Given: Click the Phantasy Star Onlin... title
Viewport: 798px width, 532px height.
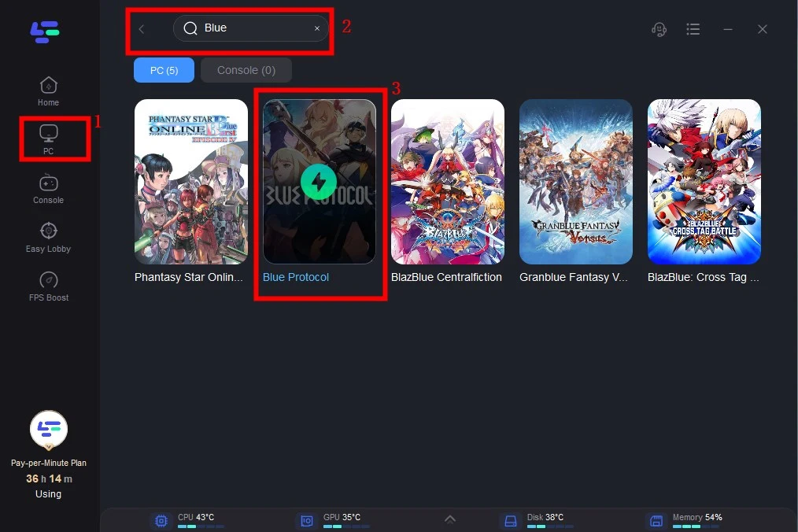Looking at the screenshot, I should 189,278.
